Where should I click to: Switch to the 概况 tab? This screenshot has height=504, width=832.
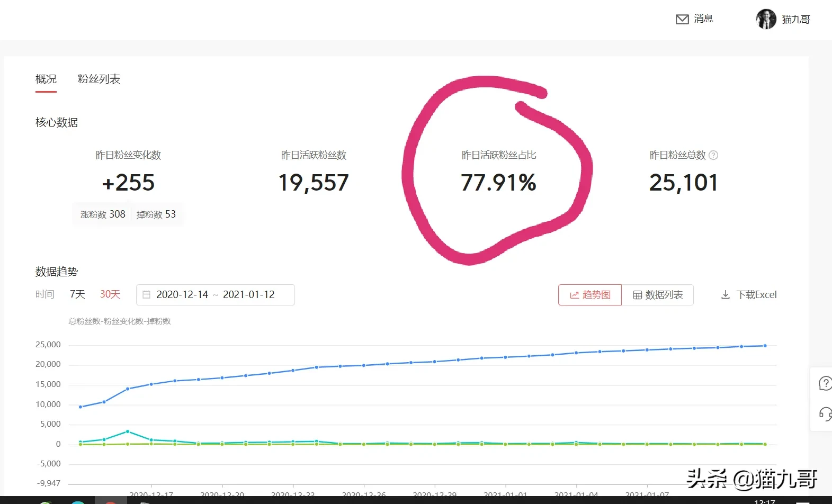pyautogui.click(x=46, y=79)
